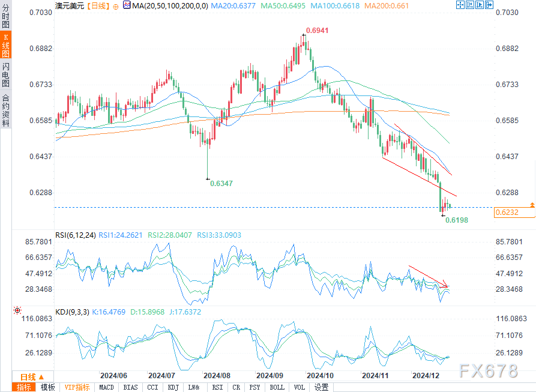Open 设置 settings button

321,387
